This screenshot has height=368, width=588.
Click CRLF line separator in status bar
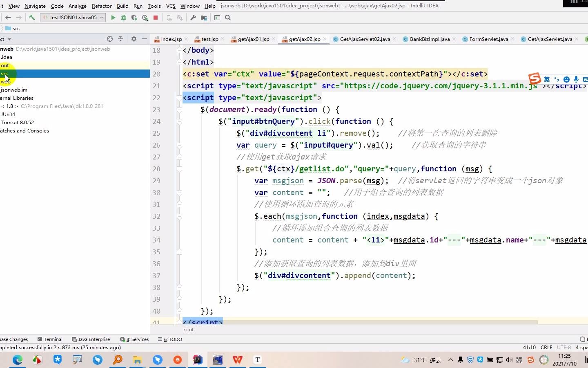(546, 348)
